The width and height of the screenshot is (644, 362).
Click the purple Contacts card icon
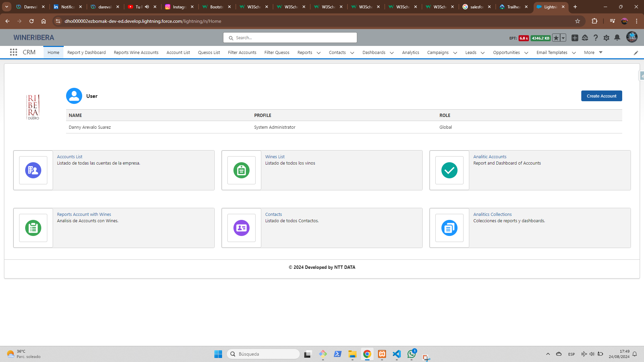click(241, 228)
